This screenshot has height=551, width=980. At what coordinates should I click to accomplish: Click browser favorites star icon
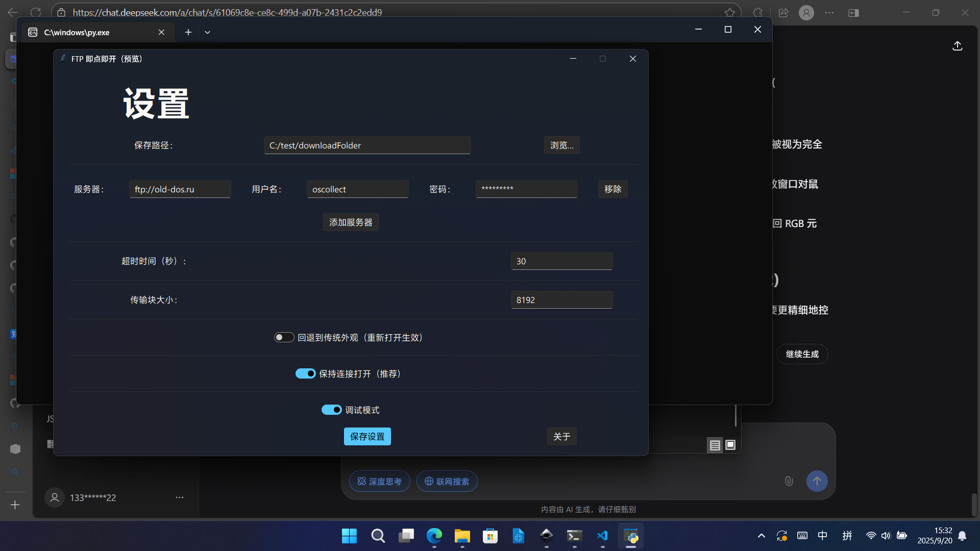click(x=730, y=12)
